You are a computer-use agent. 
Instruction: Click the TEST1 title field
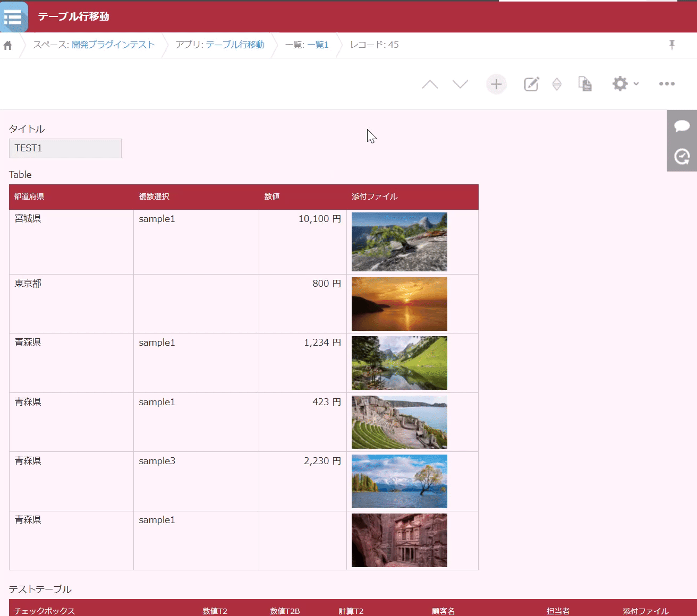65,148
